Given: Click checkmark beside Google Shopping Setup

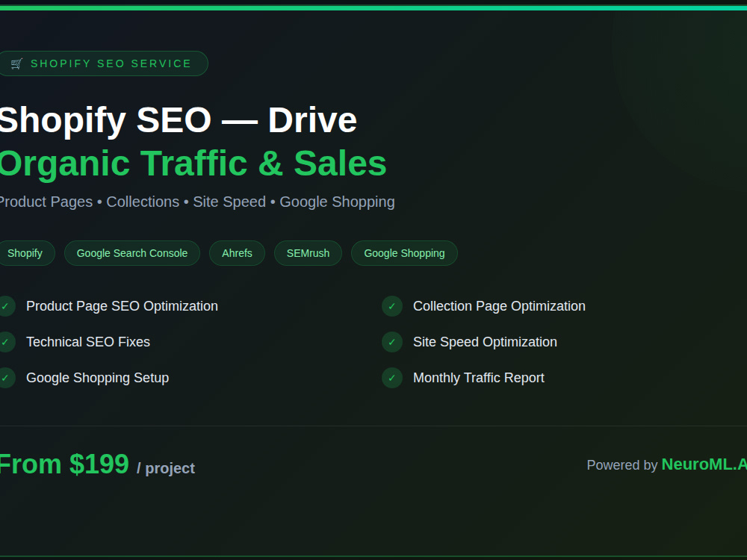Looking at the screenshot, I should [x=6, y=378].
